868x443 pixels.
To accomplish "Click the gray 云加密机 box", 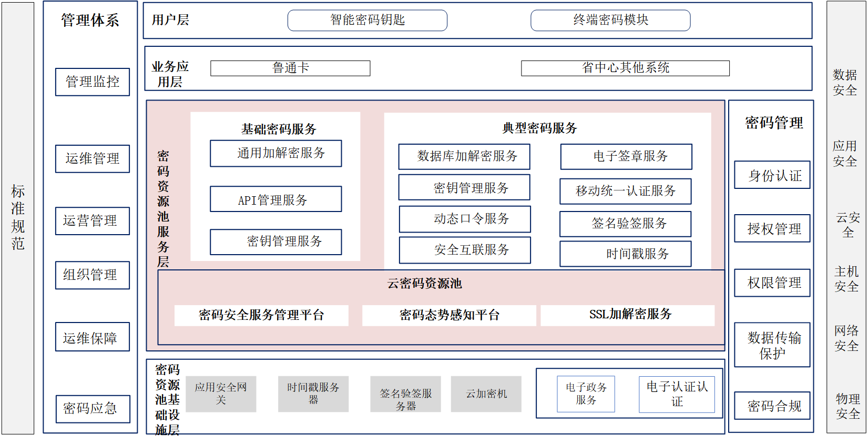I will coord(486,394).
